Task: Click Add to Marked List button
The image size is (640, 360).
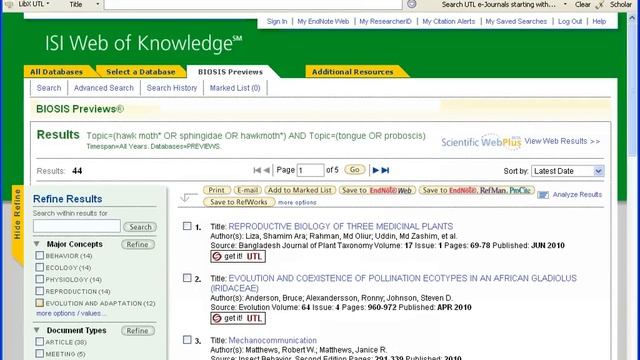Action: pos(300,190)
